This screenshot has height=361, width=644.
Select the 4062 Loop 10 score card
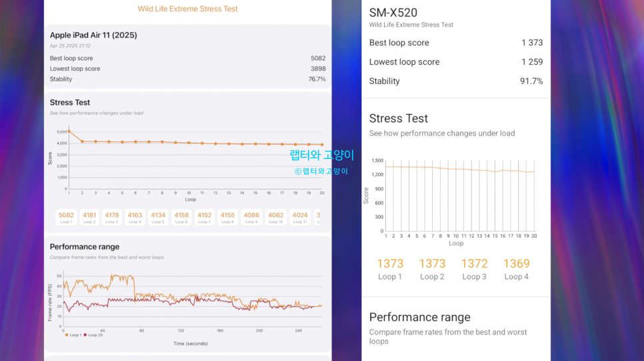(275, 218)
